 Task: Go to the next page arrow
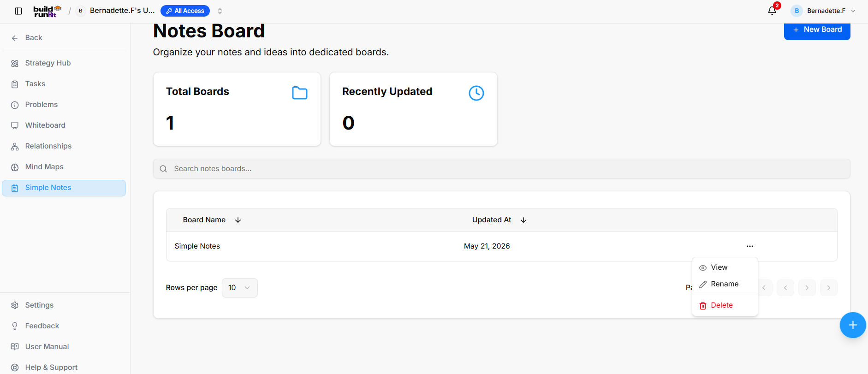[807, 288]
